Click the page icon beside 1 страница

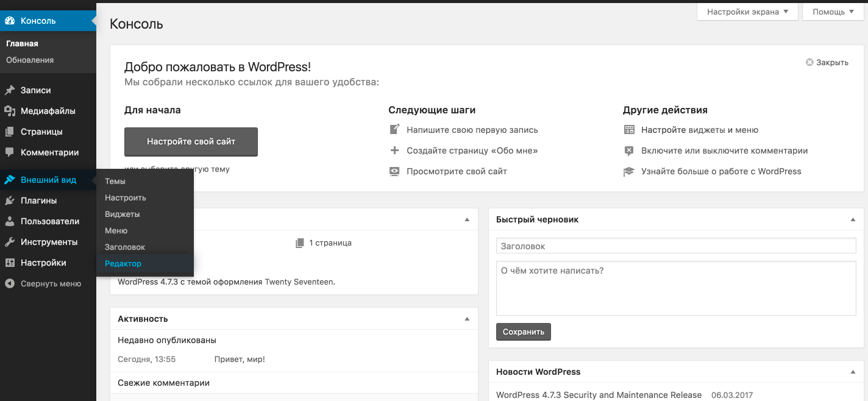pyautogui.click(x=299, y=243)
